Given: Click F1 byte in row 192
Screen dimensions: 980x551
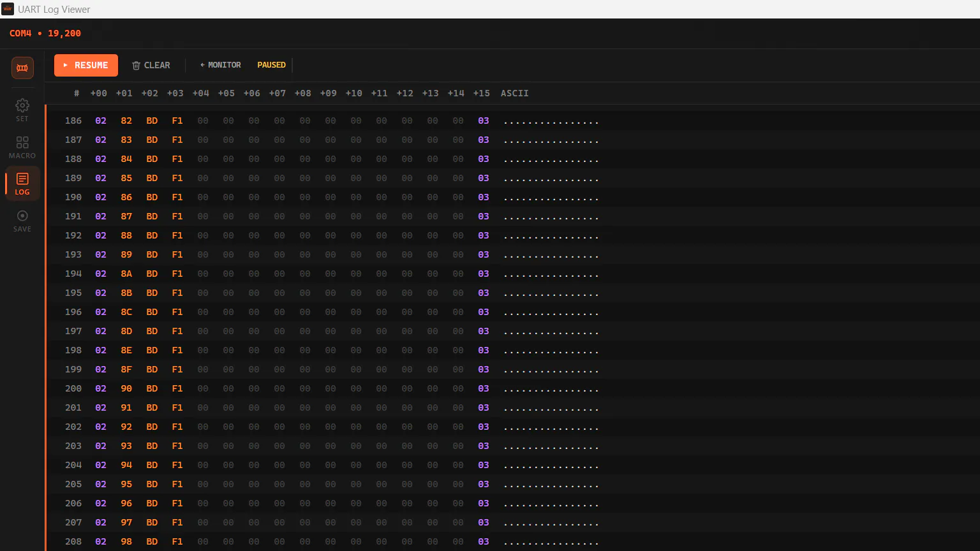Looking at the screenshot, I should (x=177, y=235).
